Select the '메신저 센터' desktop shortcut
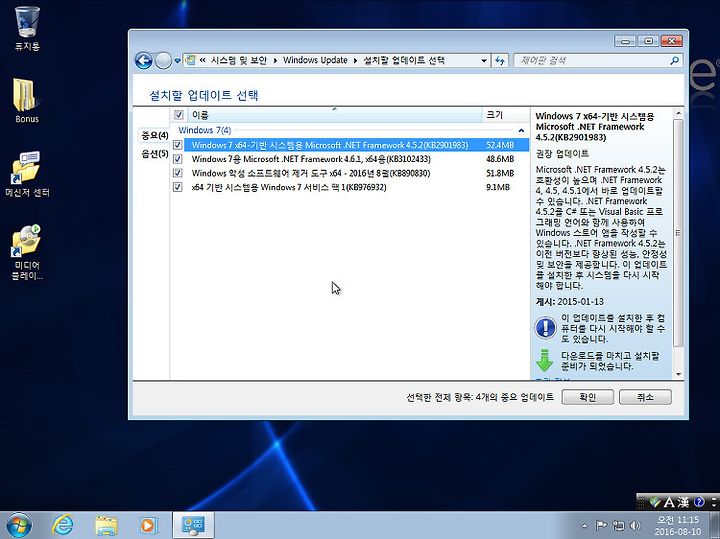The width and height of the screenshot is (720, 539). (x=27, y=174)
